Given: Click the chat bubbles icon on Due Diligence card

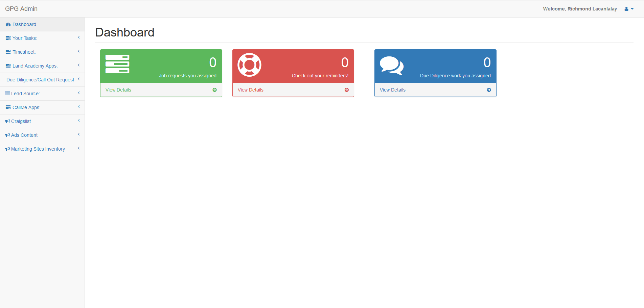Looking at the screenshot, I should click(x=392, y=66).
